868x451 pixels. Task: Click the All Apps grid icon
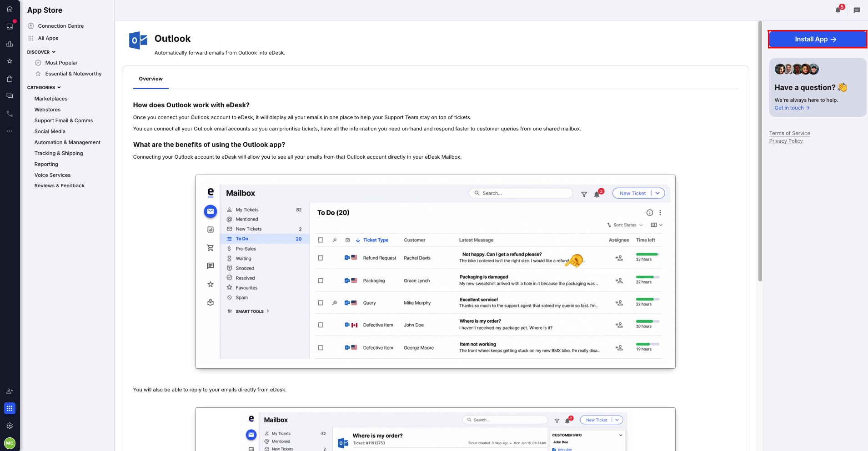(x=31, y=38)
